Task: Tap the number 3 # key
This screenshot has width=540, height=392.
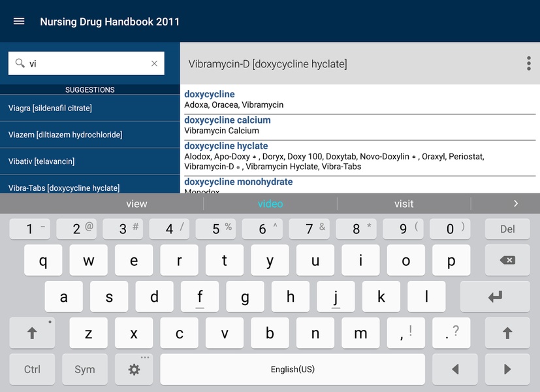Action: point(123,229)
